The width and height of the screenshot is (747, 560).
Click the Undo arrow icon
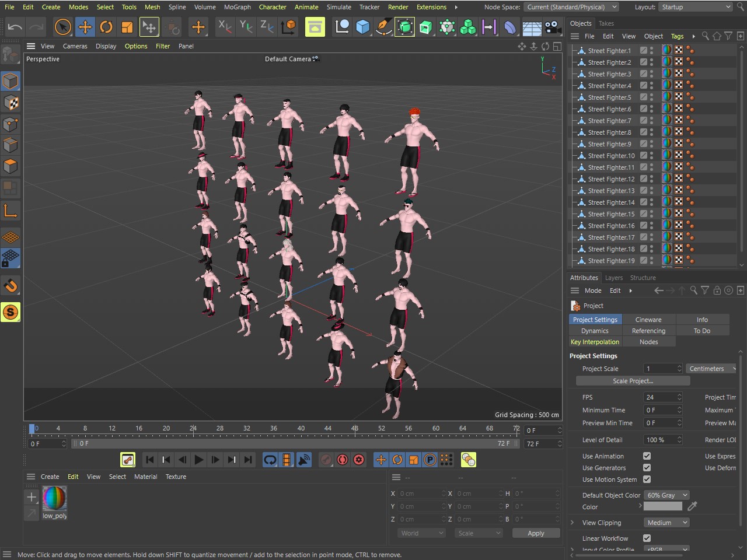[15, 27]
